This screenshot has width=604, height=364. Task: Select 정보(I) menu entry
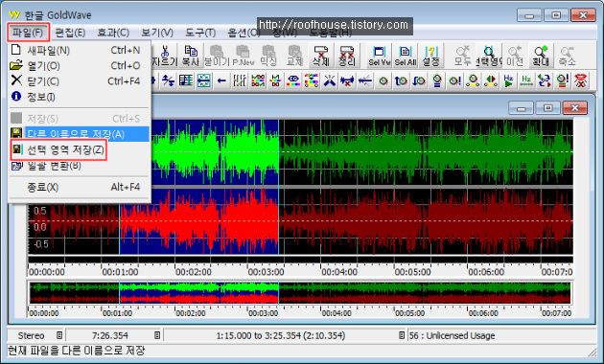[x=79, y=97]
